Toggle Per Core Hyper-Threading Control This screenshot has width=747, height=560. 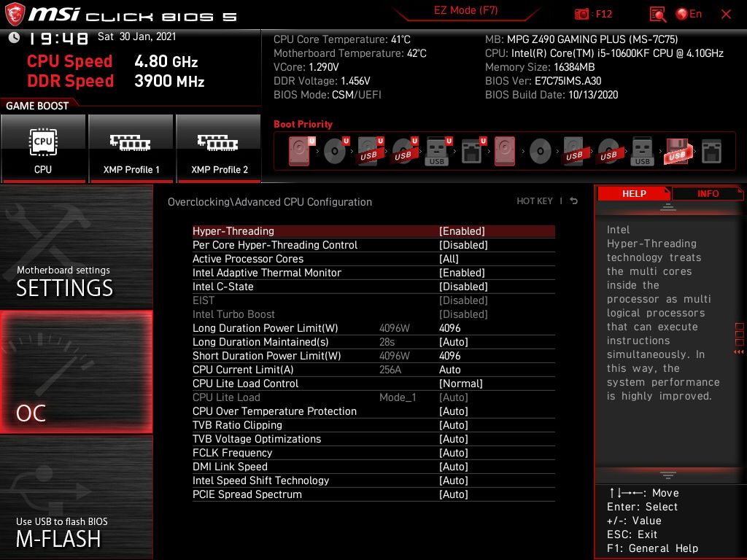(373, 245)
